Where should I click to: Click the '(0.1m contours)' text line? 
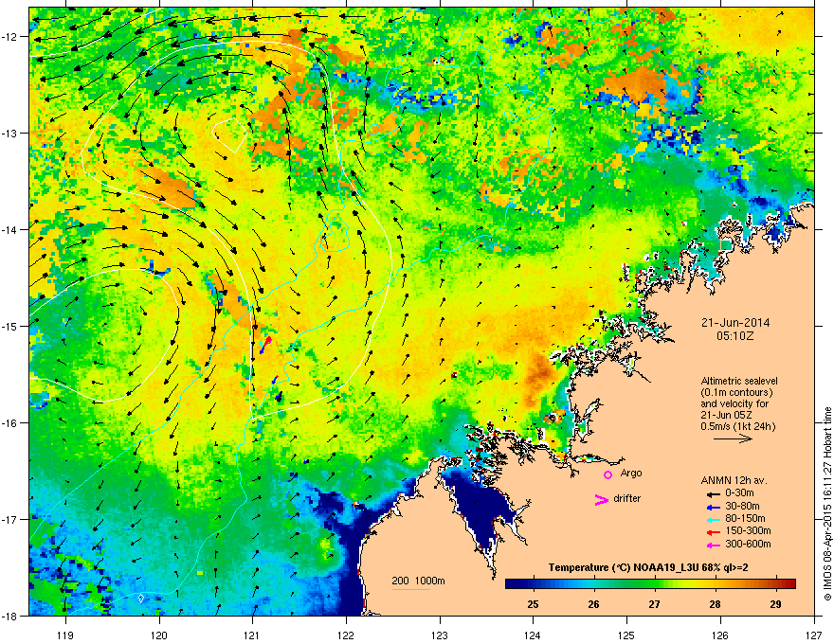pyautogui.click(x=736, y=393)
